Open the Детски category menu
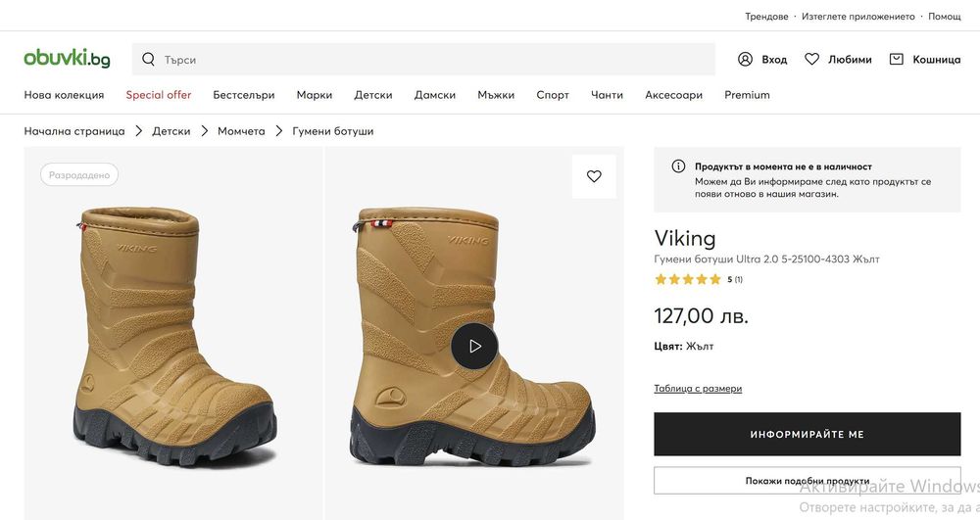Image resolution: width=980 pixels, height=520 pixels. tap(373, 95)
